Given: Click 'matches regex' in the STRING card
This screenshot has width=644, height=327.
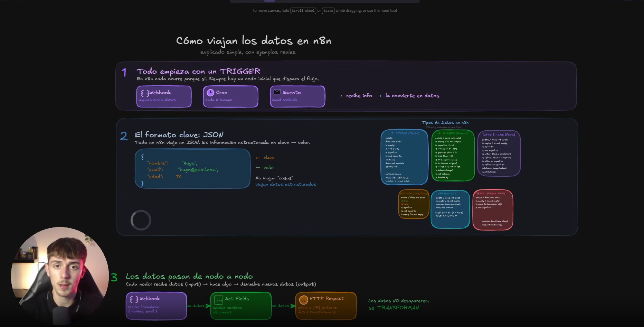Looking at the screenshot, I should tap(393, 174).
